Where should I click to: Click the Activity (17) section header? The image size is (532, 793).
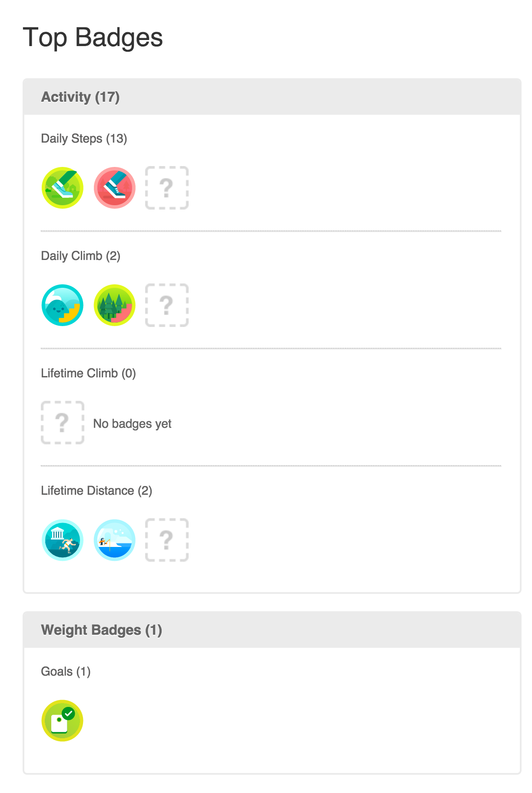[x=80, y=97]
